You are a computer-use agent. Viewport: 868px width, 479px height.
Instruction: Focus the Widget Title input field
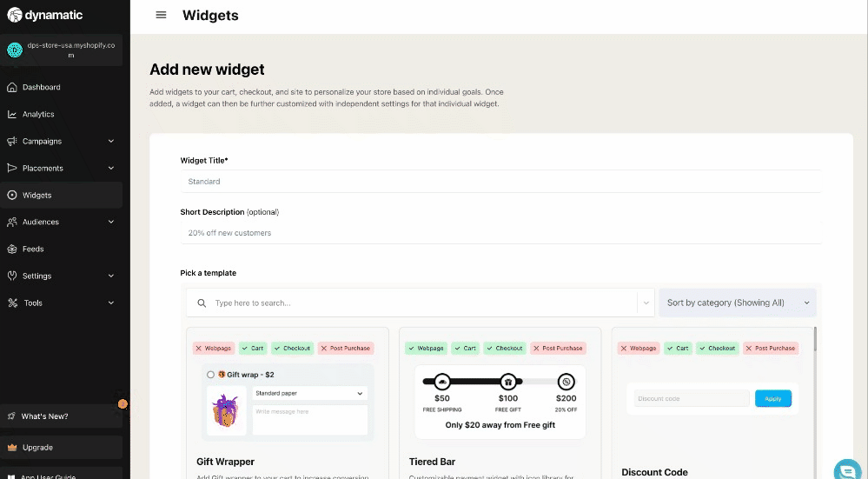pyautogui.click(x=500, y=182)
